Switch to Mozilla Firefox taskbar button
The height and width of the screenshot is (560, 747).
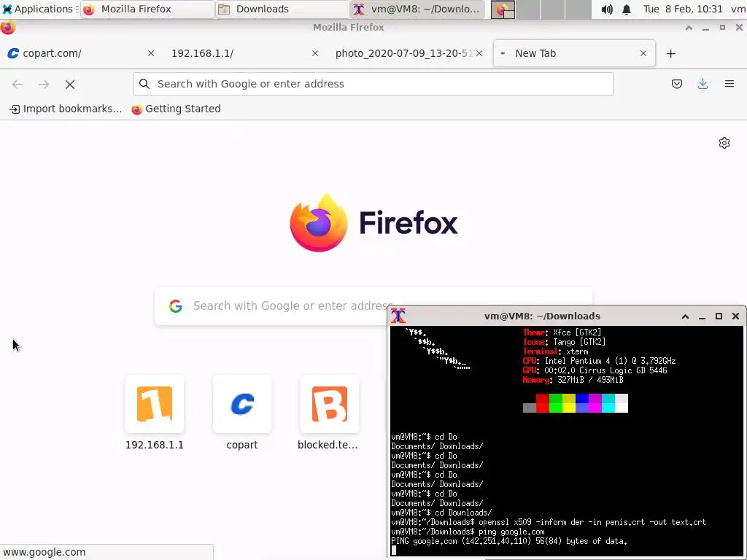147,9
